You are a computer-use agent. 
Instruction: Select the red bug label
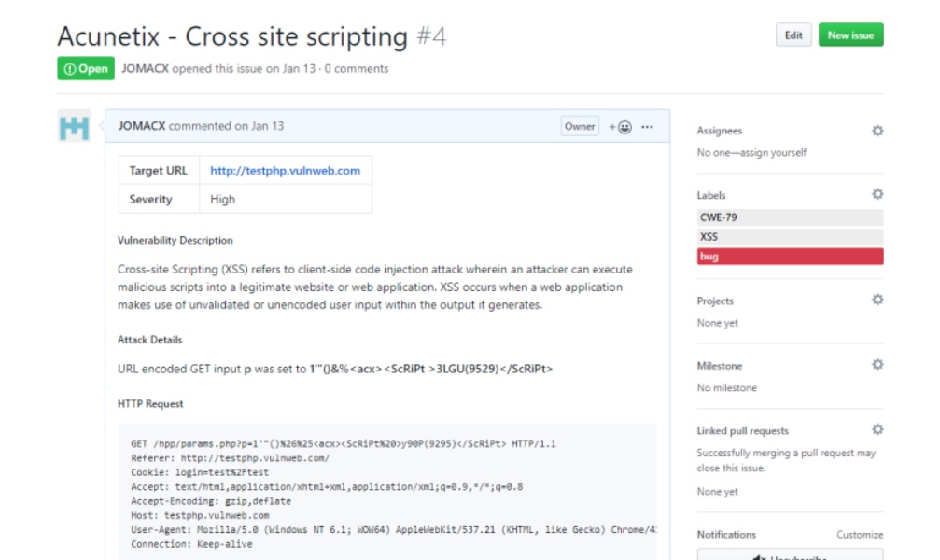click(x=790, y=257)
